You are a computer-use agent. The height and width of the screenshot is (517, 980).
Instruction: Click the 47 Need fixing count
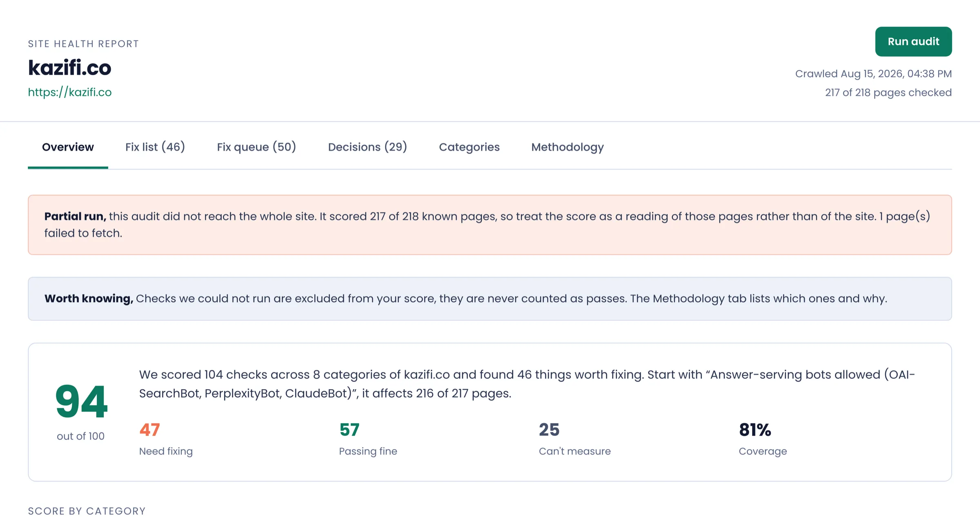point(149,430)
